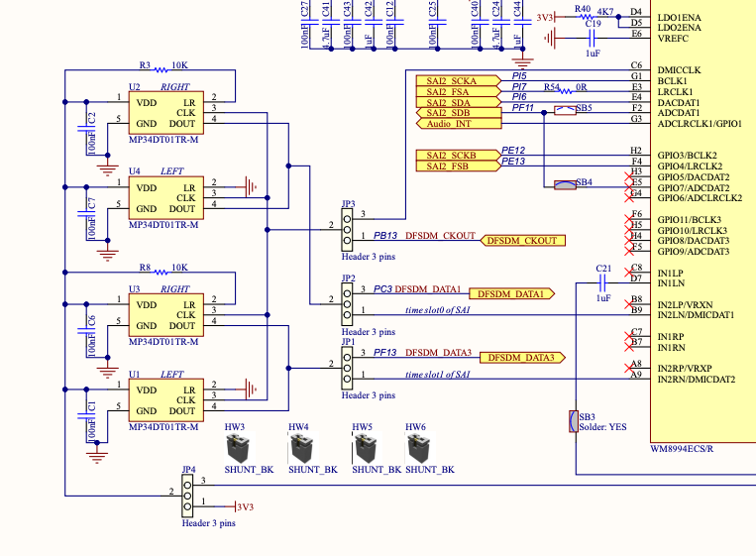Click the SAI2_SCKA net port
The width and height of the screenshot is (756, 556).
coord(459,80)
